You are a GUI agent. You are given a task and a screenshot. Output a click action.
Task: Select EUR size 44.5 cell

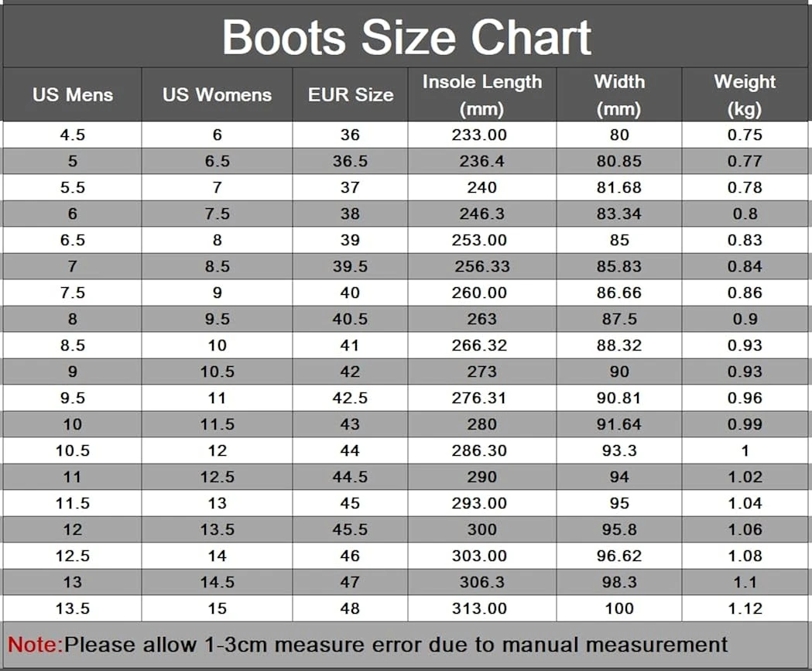click(350, 477)
